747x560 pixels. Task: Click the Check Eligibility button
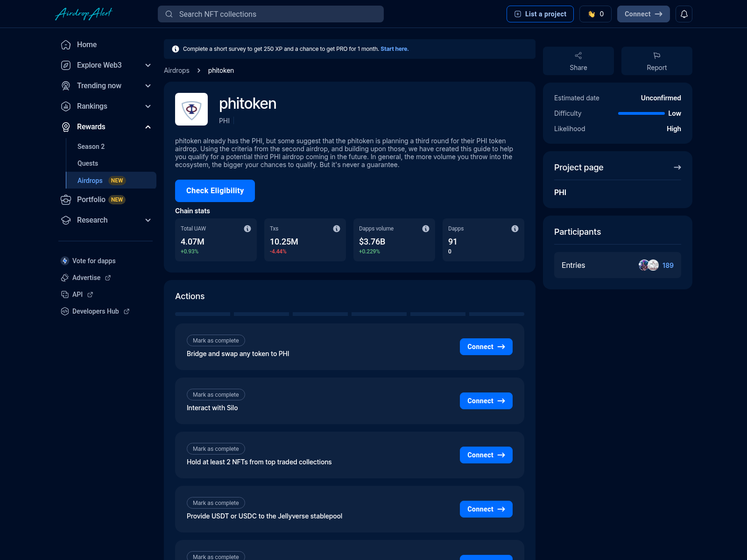click(x=215, y=190)
